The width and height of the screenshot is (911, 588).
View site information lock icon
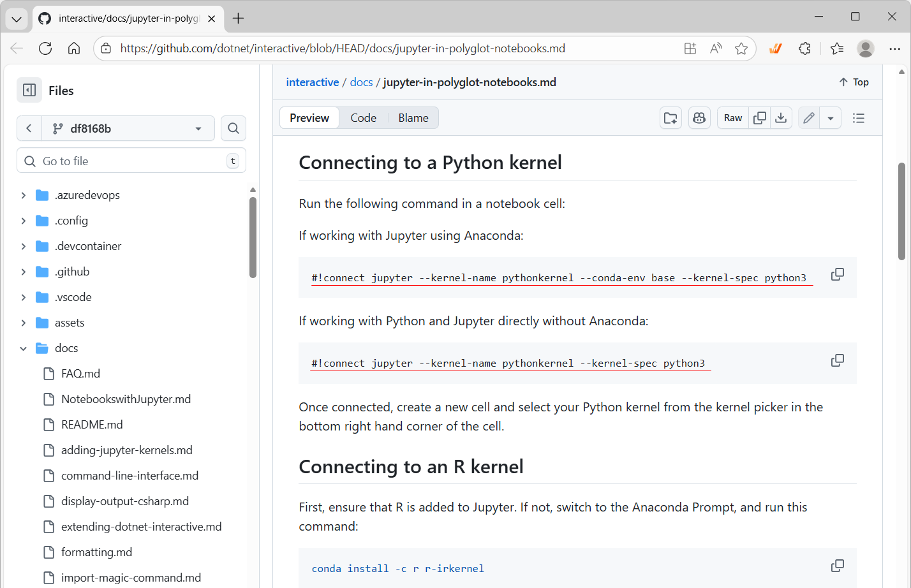pos(107,48)
